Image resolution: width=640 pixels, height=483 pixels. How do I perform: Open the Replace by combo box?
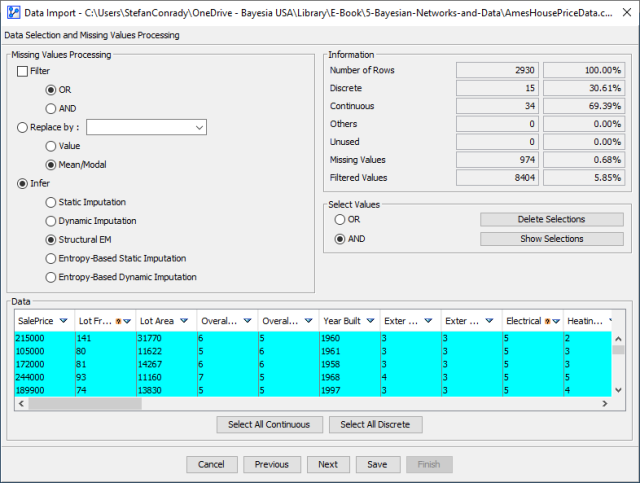pos(147,127)
